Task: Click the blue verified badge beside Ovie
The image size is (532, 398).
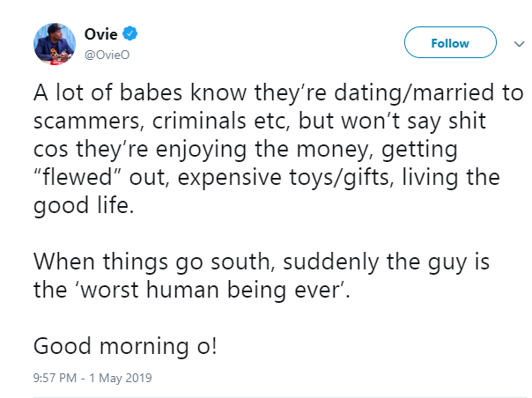Action: (130, 35)
